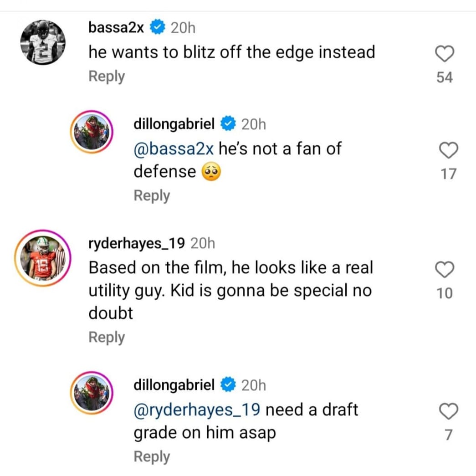Tap the bassa2x username
Image resolution: width=476 pixels, height=476 pixels.
(x=116, y=28)
